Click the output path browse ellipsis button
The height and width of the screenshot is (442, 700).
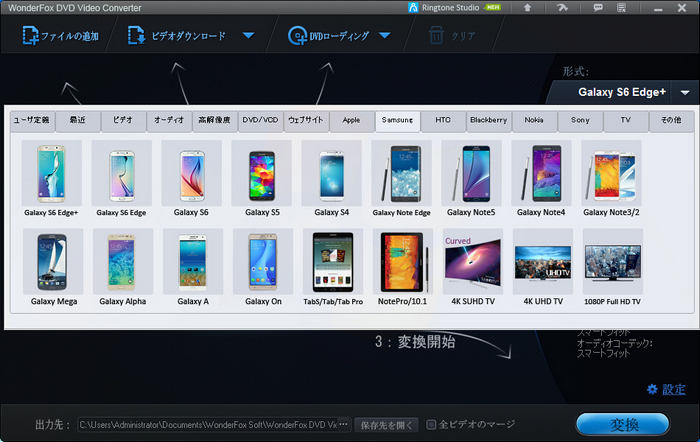(344, 424)
